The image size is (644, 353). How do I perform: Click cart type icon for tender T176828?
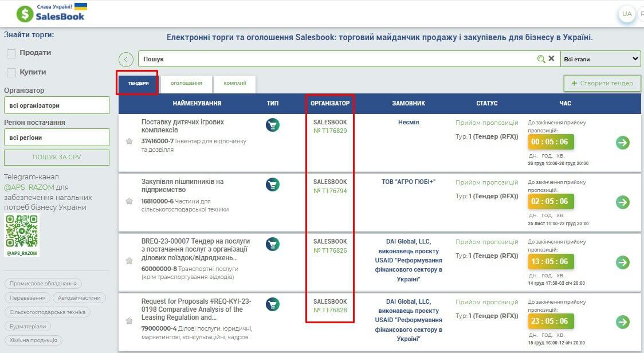tap(273, 304)
